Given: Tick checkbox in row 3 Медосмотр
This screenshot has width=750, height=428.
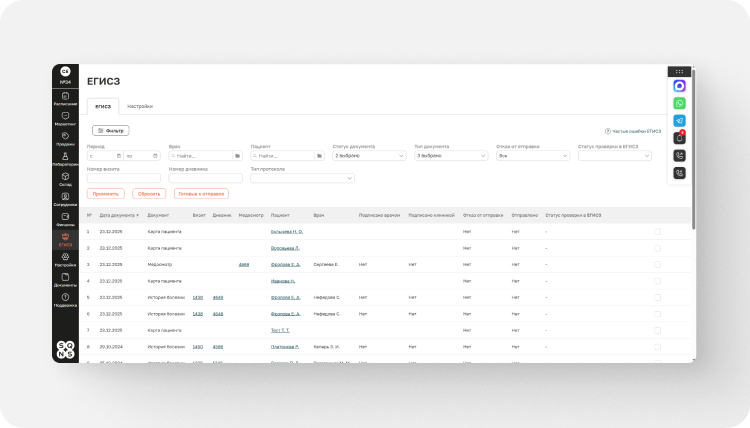Looking at the screenshot, I should 657,264.
